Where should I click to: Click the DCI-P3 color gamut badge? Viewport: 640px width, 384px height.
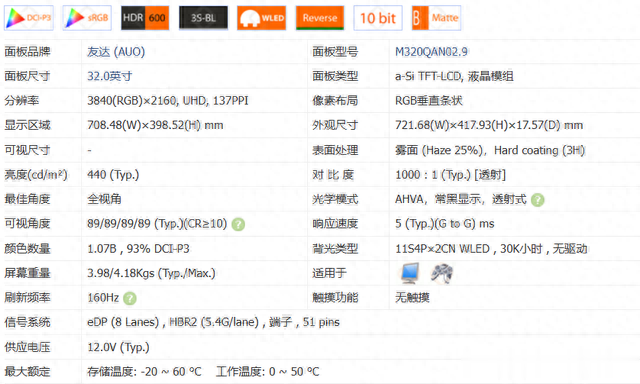[29, 18]
